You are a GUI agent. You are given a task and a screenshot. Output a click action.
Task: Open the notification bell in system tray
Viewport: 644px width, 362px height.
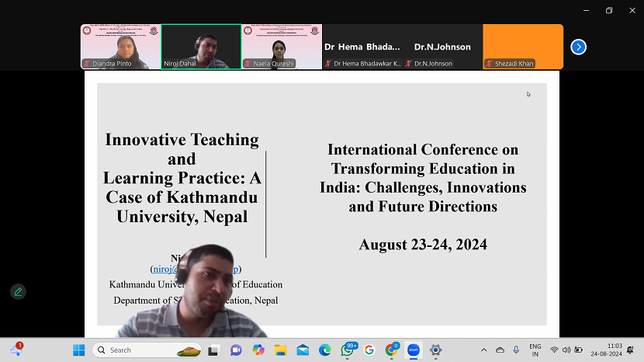[x=631, y=350]
